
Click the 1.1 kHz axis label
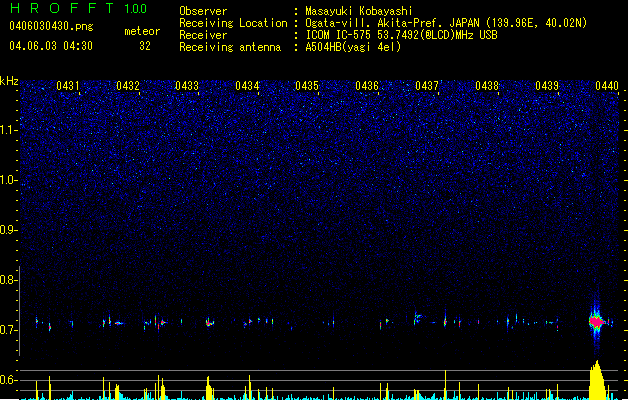[9, 130]
